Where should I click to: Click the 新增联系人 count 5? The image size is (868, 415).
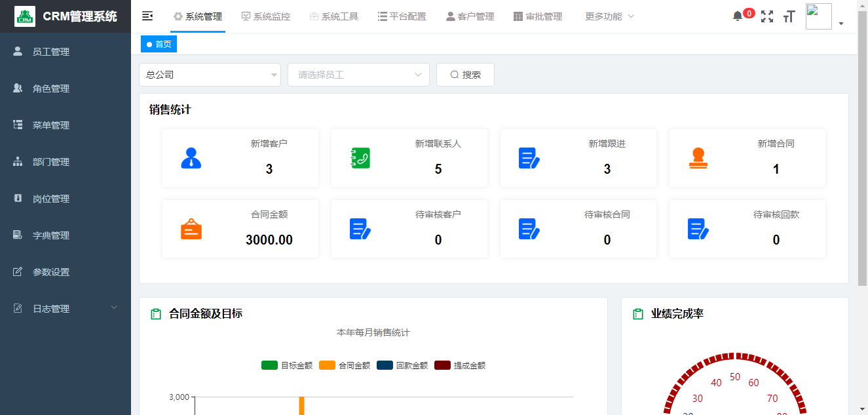[438, 169]
